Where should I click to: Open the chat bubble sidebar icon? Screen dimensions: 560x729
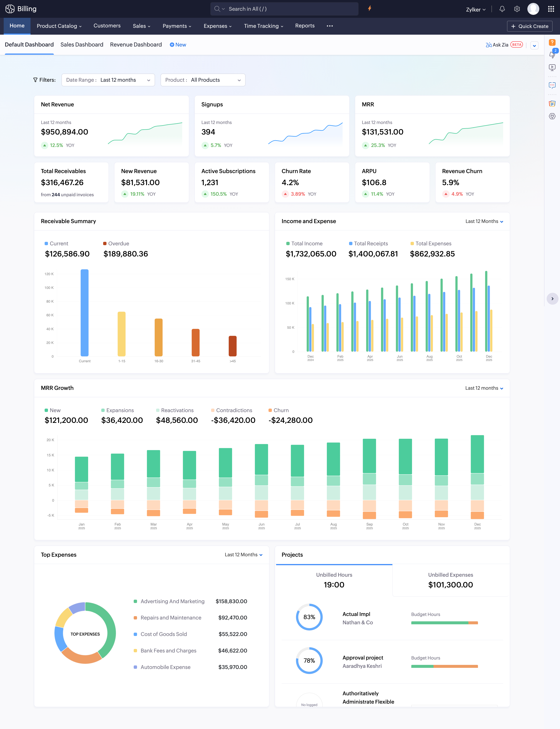pyautogui.click(x=552, y=85)
